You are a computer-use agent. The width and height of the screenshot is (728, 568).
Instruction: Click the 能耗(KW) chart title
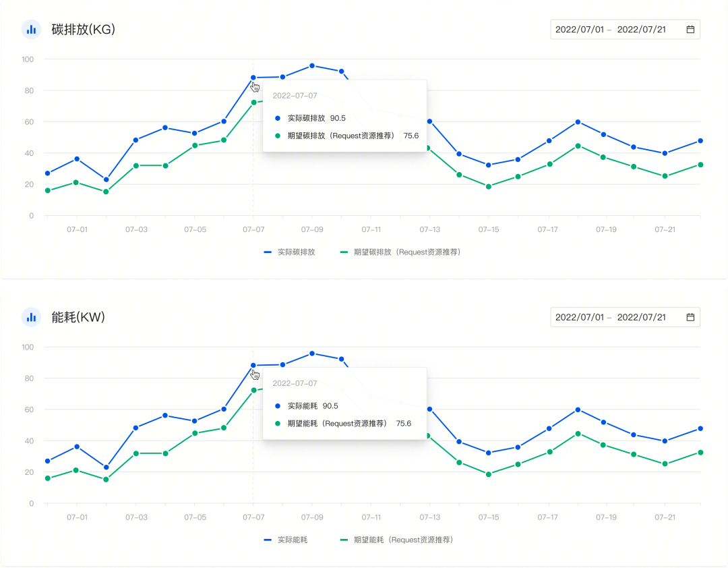(78, 317)
